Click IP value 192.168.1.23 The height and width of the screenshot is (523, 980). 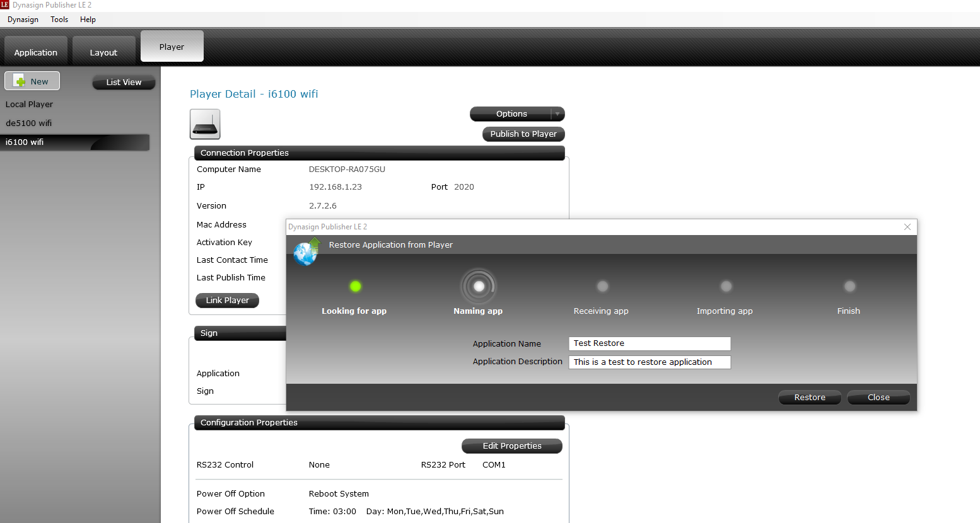tap(335, 187)
